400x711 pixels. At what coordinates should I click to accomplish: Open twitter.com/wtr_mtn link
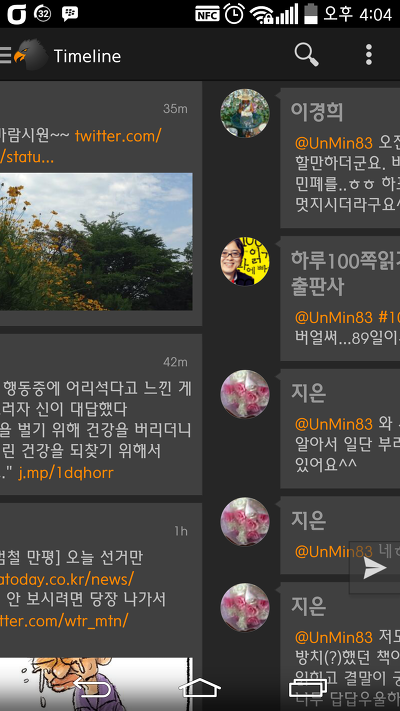point(64,620)
